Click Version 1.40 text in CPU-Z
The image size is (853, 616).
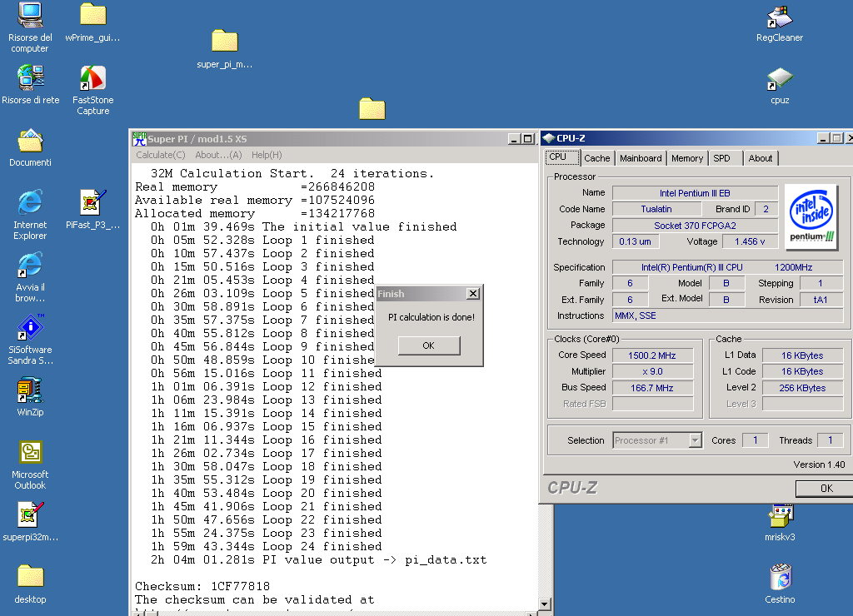(x=819, y=464)
